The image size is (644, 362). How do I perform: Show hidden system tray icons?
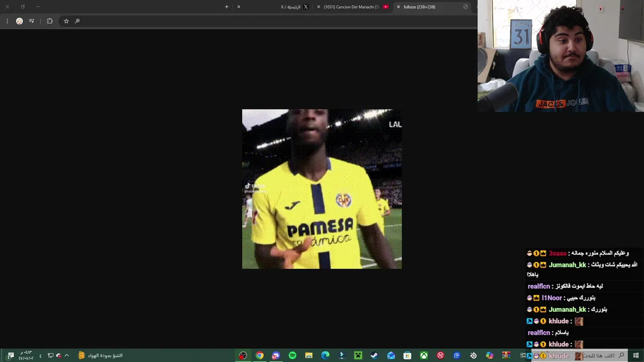tap(66, 355)
